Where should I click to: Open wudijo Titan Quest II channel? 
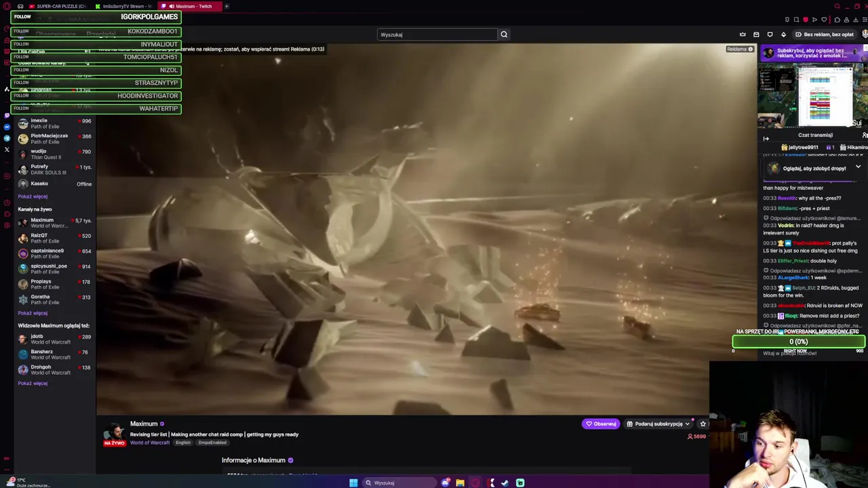click(x=54, y=154)
